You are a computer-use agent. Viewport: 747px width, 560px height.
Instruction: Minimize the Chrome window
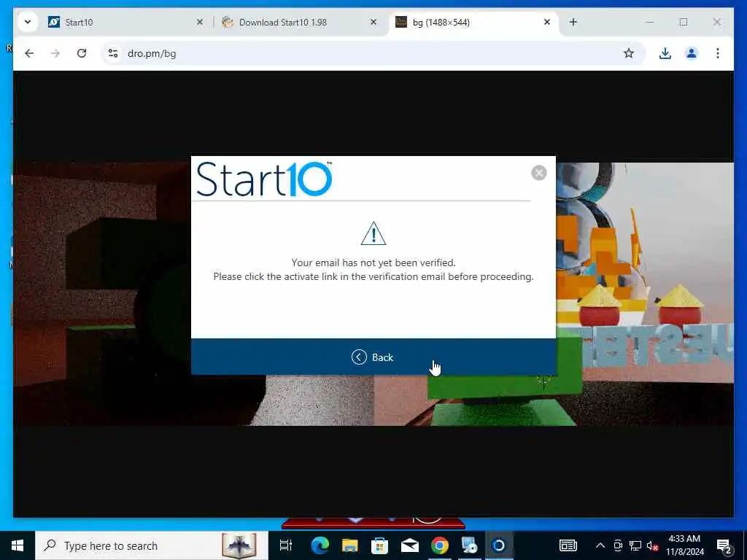coord(650,22)
